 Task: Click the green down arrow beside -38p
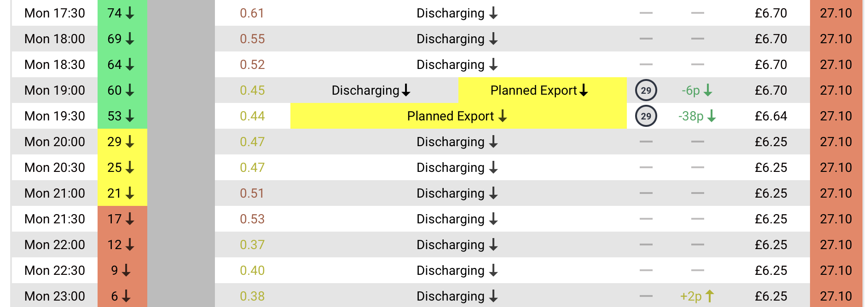click(712, 116)
